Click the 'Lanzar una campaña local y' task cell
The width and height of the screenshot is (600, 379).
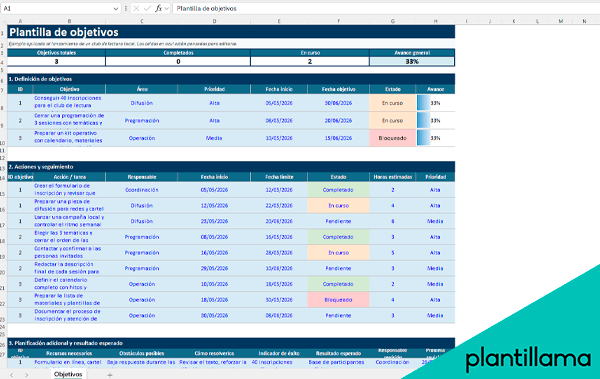[69, 221]
